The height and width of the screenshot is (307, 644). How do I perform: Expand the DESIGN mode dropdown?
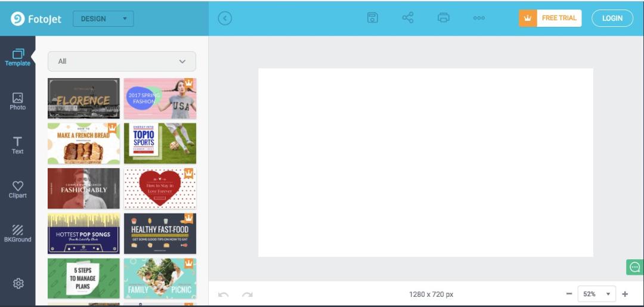tap(103, 18)
